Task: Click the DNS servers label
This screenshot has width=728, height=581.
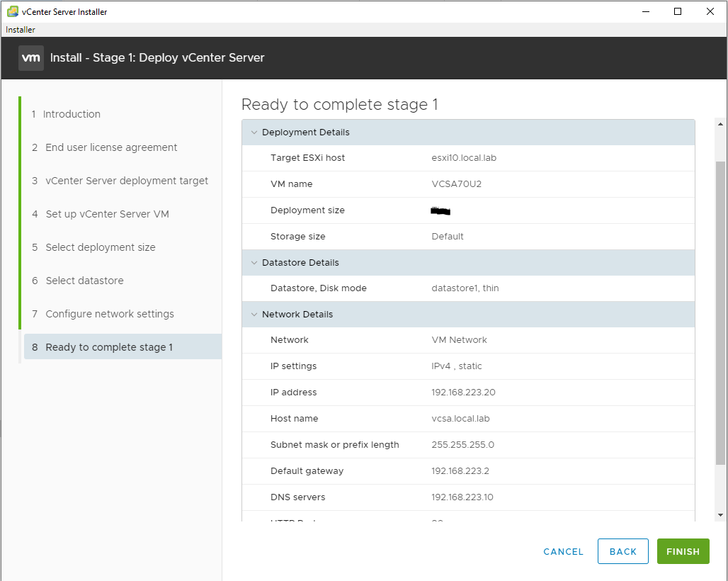Action: pyautogui.click(x=297, y=497)
